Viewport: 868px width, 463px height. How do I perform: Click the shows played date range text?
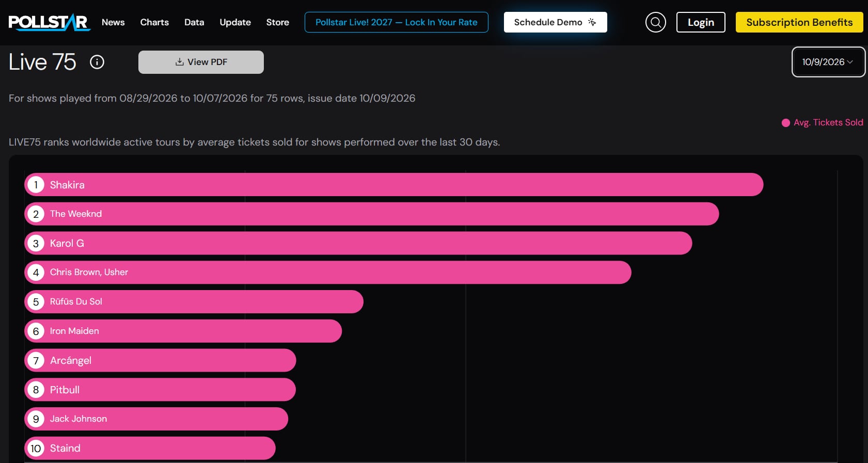point(212,98)
